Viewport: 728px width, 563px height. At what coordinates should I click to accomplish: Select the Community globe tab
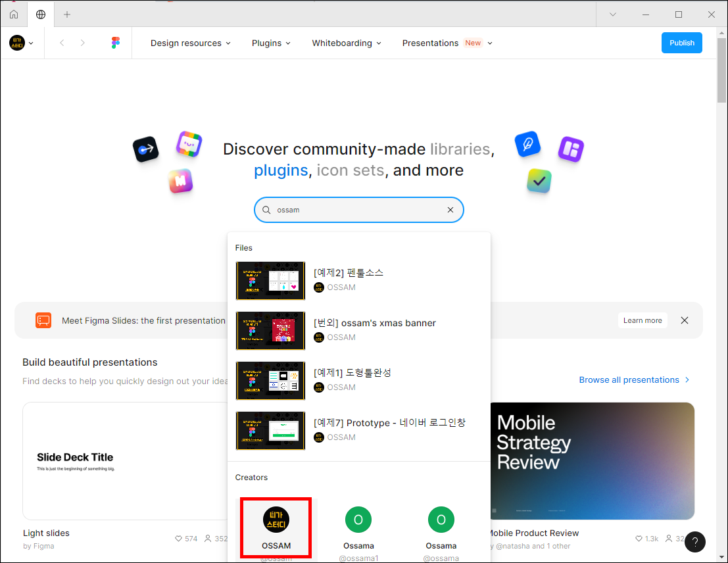(41, 14)
